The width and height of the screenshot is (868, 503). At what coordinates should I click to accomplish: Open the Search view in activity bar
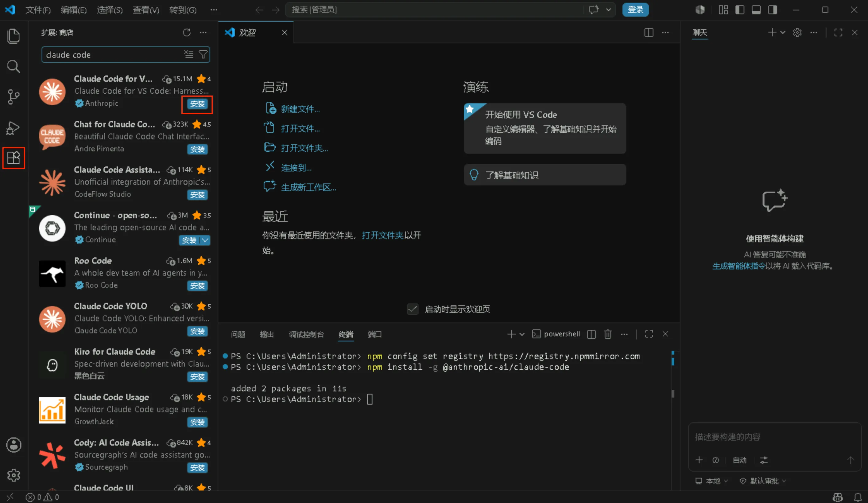point(14,66)
